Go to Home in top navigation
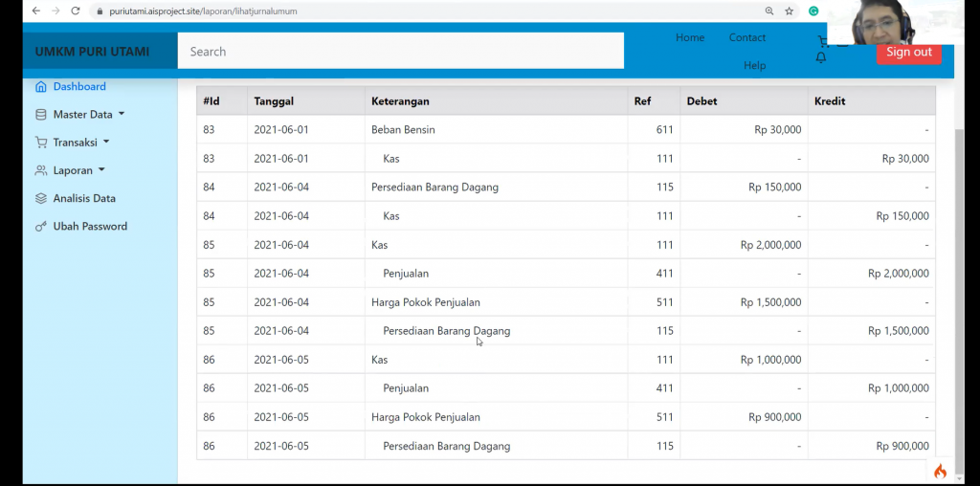 (690, 37)
